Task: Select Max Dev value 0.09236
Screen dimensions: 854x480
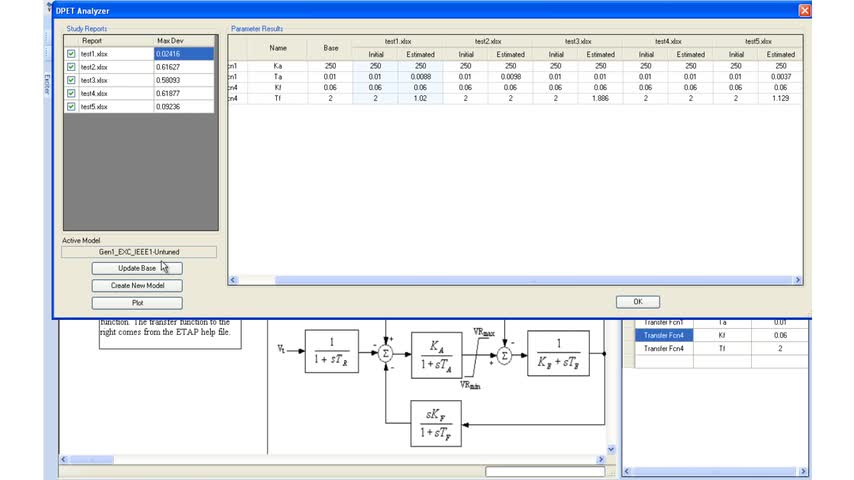Action: click(x=184, y=107)
